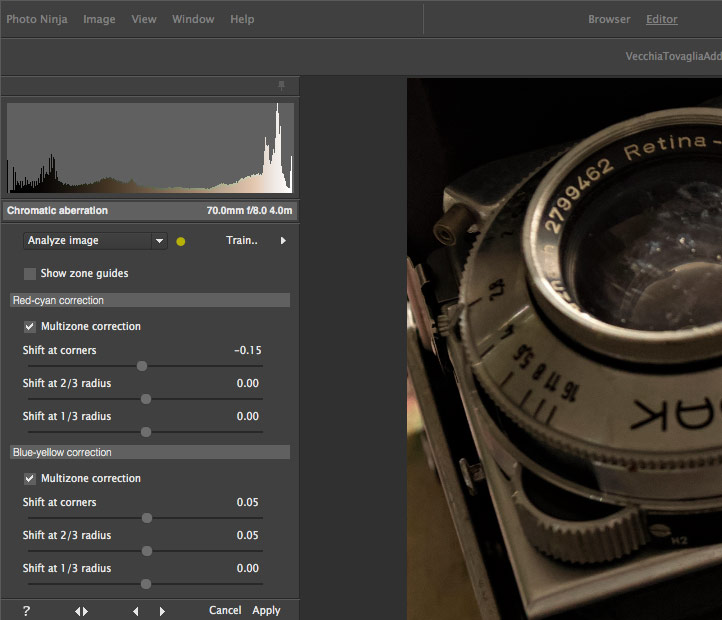Click Blue-yellow Shift at 2/3 radius slider
Image resolution: width=722 pixels, height=620 pixels.
click(x=145, y=551)
